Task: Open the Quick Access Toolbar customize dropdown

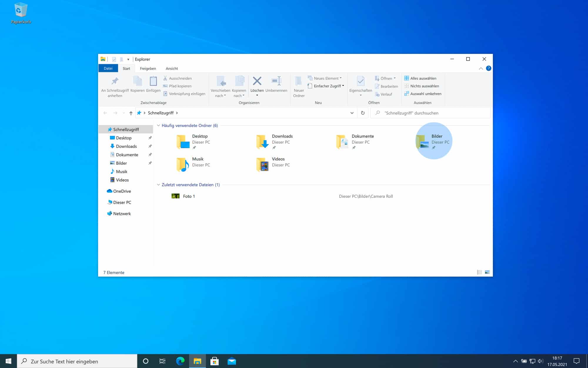Action: [x=128, y=59]
